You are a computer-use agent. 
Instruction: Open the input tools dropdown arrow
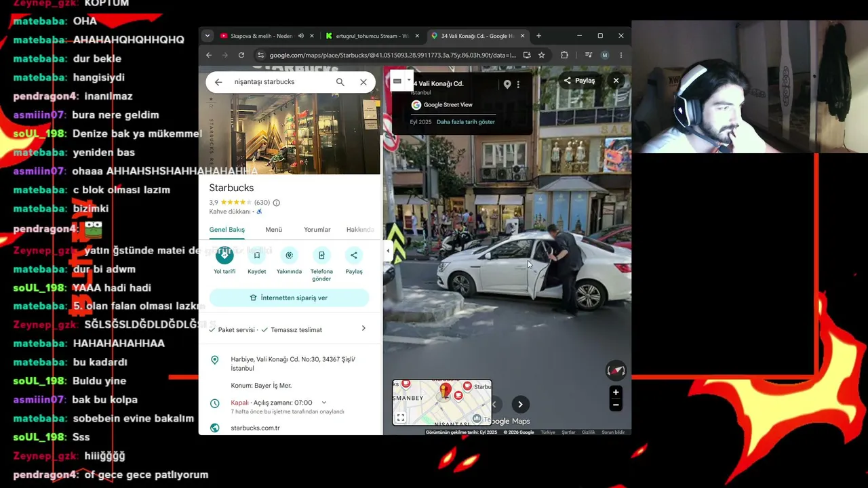(x=409, y=80)
